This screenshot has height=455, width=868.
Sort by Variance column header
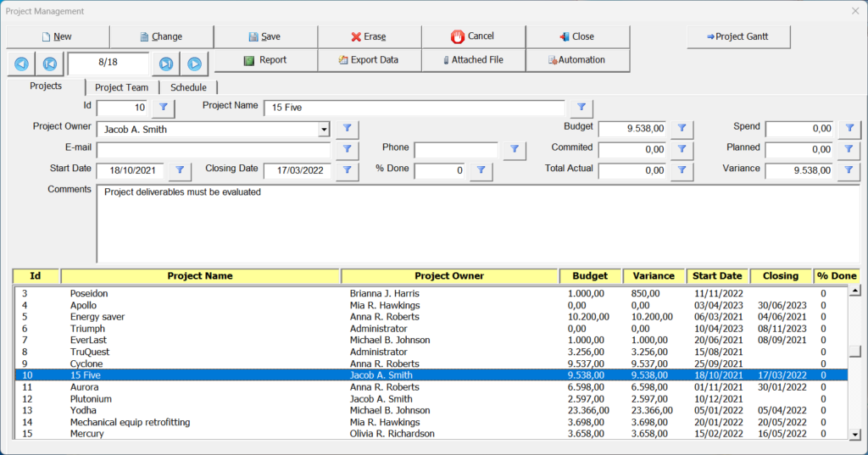(654, 275)
